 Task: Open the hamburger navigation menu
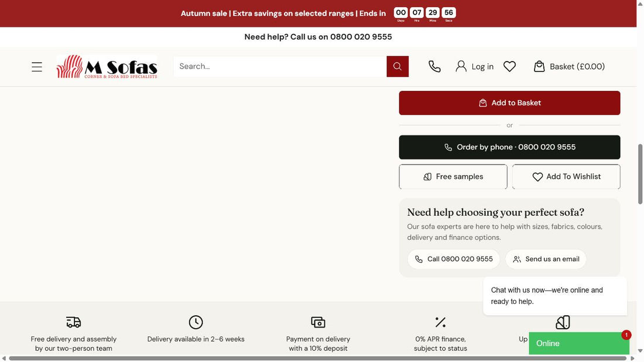tap(37, 67)
